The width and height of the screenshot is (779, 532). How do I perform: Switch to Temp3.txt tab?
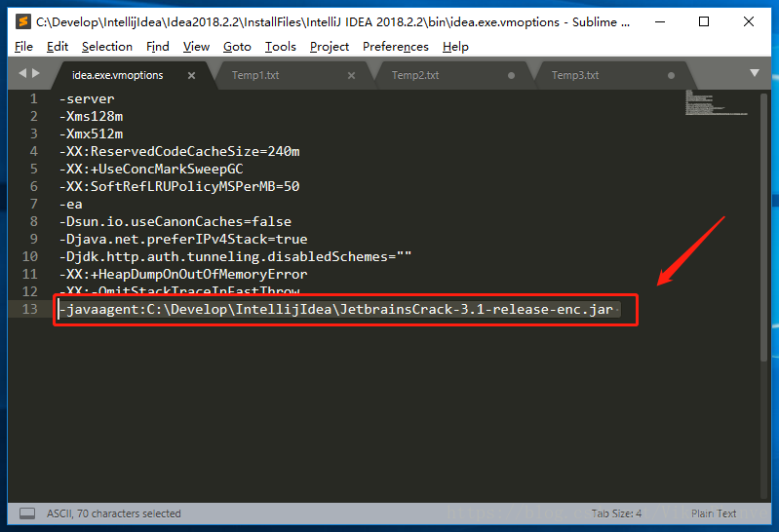click(575, 75)
